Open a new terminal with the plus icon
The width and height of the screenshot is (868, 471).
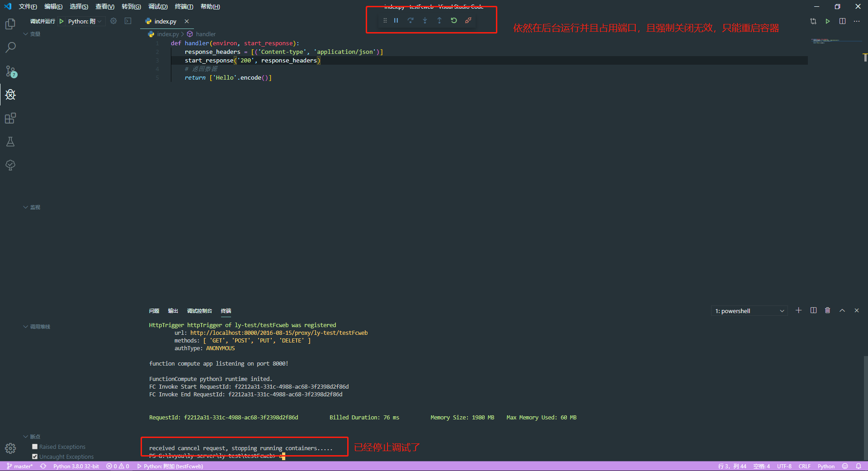click(798, 310)
